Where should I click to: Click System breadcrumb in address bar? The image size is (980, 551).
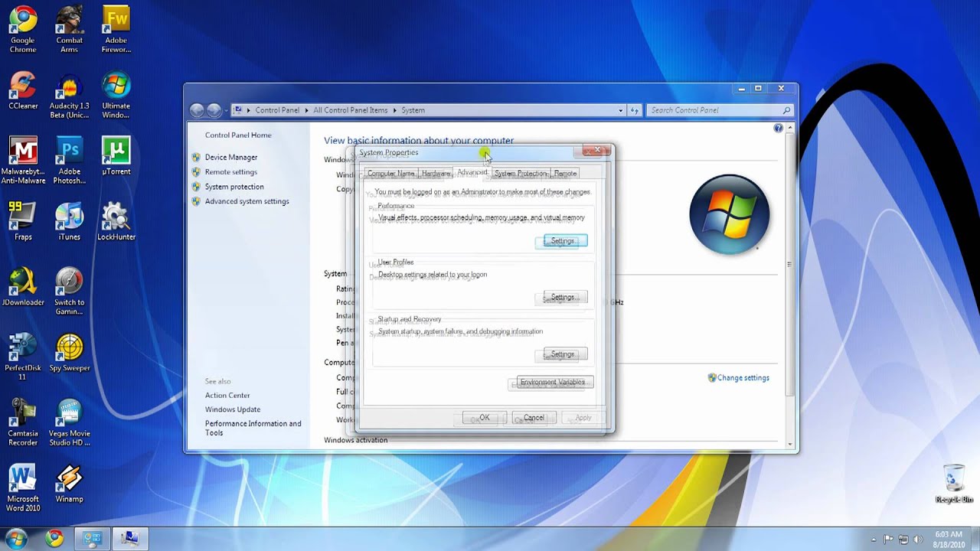click(413, 110)
